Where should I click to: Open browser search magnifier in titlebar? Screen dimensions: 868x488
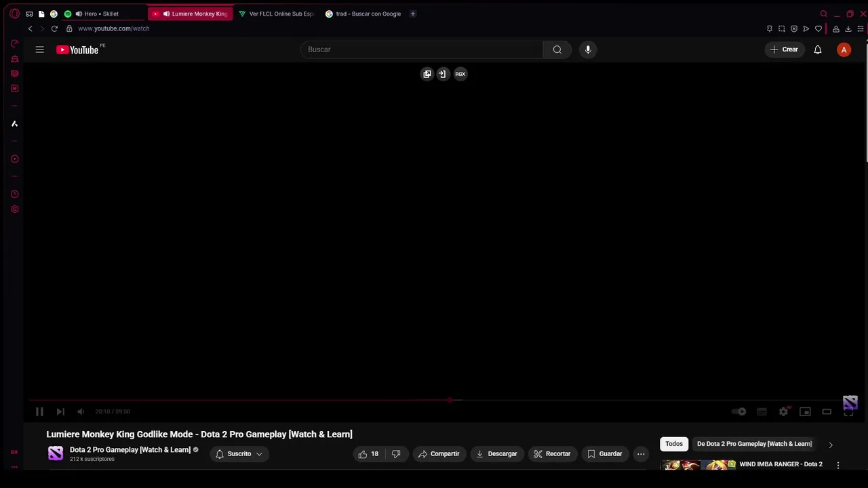tap(824, 14)
